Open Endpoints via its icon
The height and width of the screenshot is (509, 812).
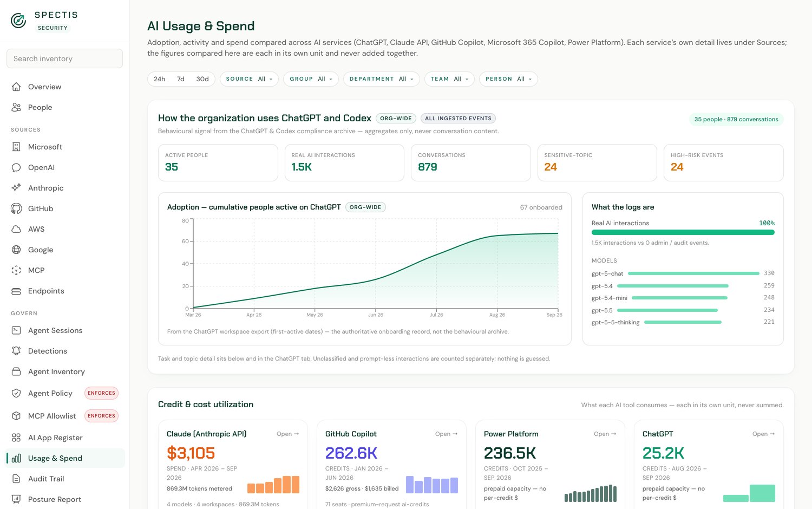(x=16, y=291)
